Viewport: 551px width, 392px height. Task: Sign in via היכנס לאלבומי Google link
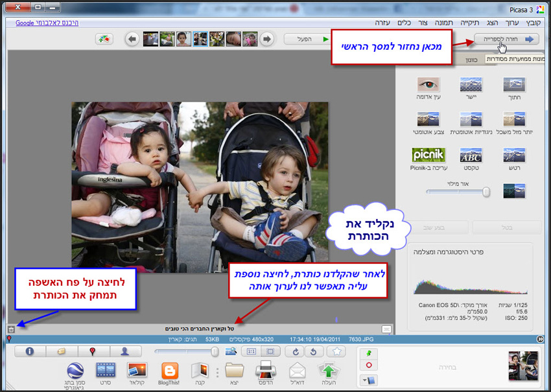(47, 23)
